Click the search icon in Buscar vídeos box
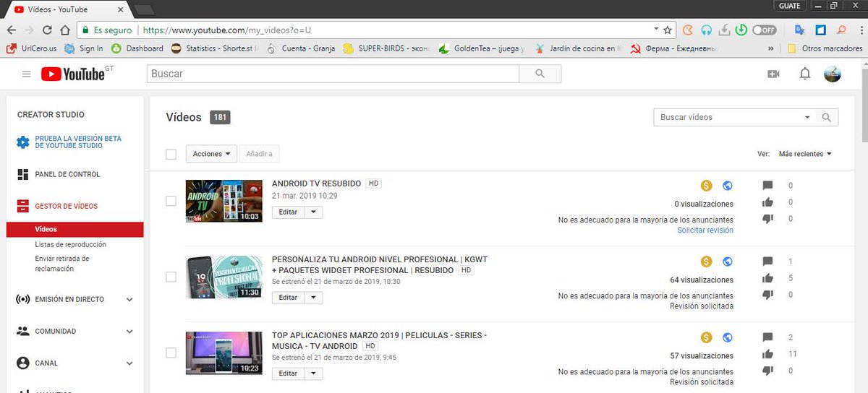The image size is (868, 393). [827, 117]
